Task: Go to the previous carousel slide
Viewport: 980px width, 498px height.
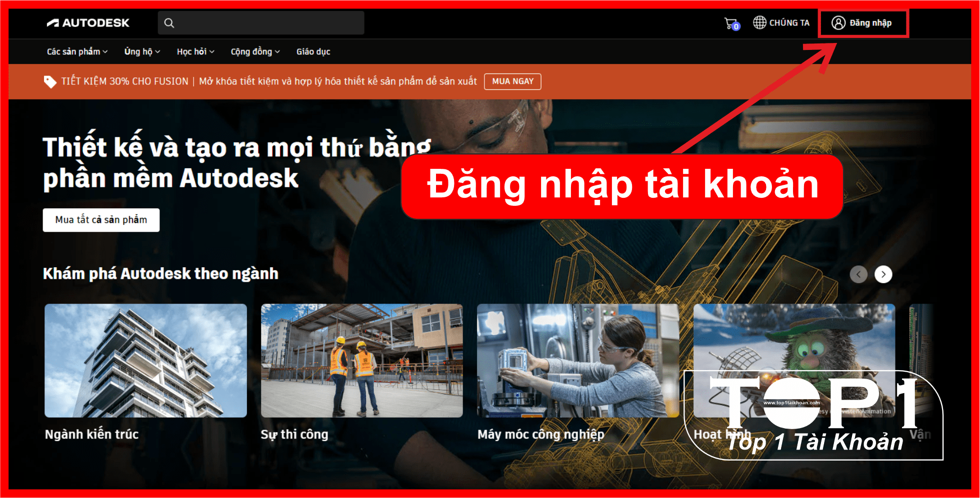Action: click(858, 274)
